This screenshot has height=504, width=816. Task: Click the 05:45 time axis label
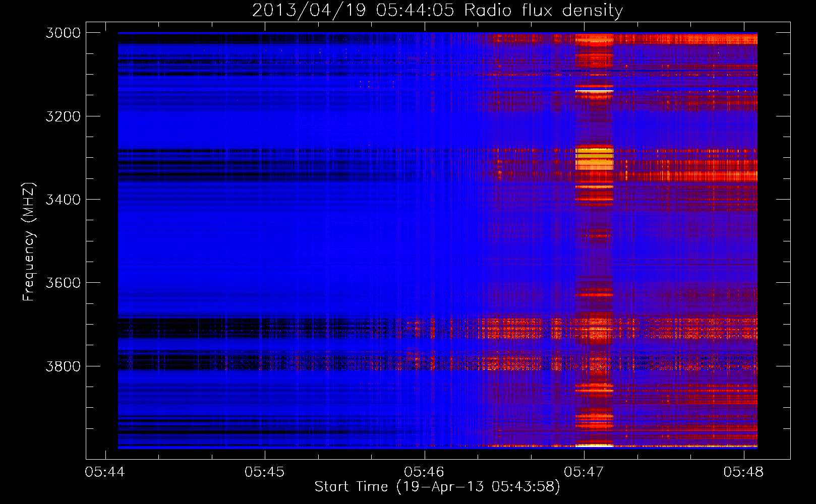264,472
